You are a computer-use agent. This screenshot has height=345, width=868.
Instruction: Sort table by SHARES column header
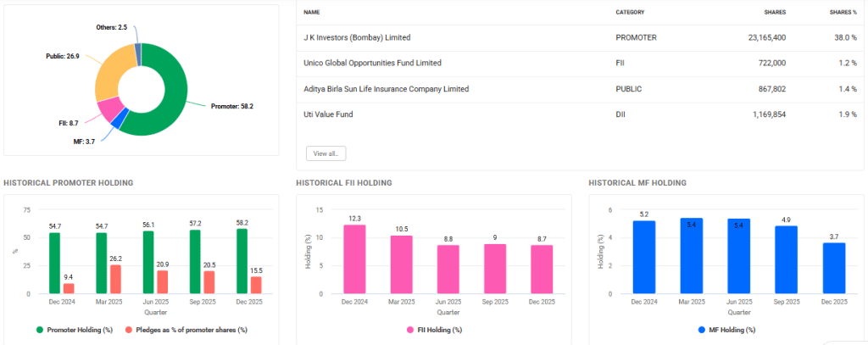pyautogui.click(x=775, y=12)
